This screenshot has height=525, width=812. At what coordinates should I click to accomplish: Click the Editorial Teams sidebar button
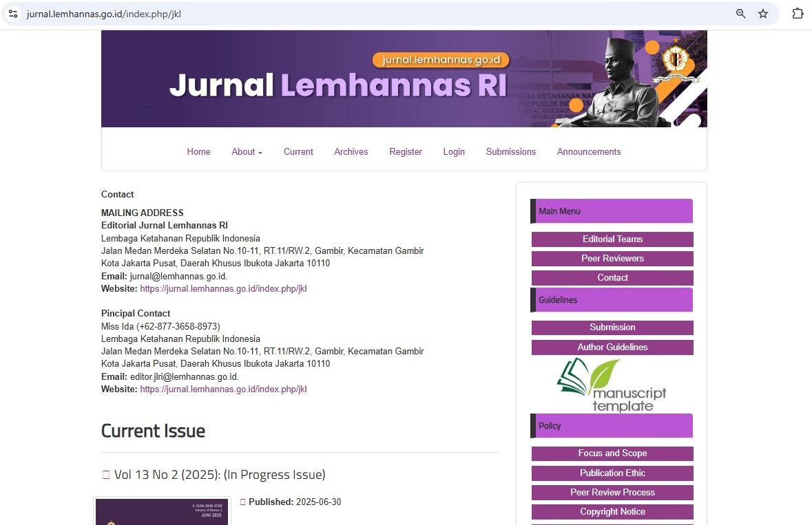(x=612, y=239)
